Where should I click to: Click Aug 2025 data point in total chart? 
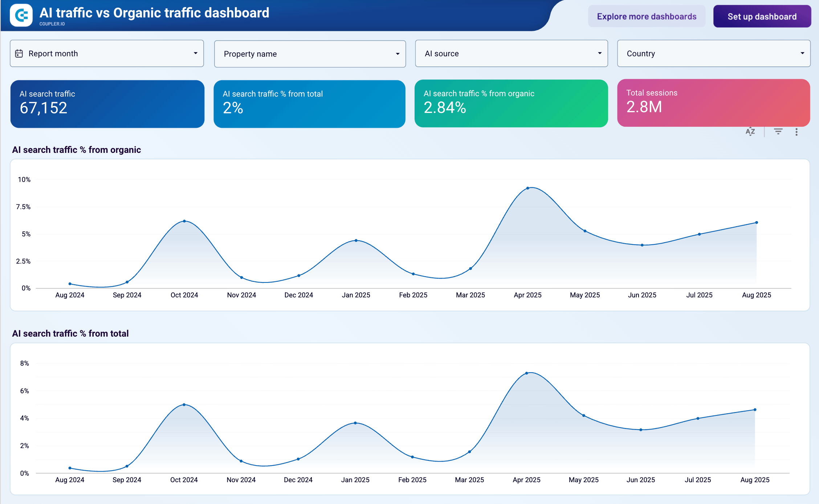(x=755, y=410)
